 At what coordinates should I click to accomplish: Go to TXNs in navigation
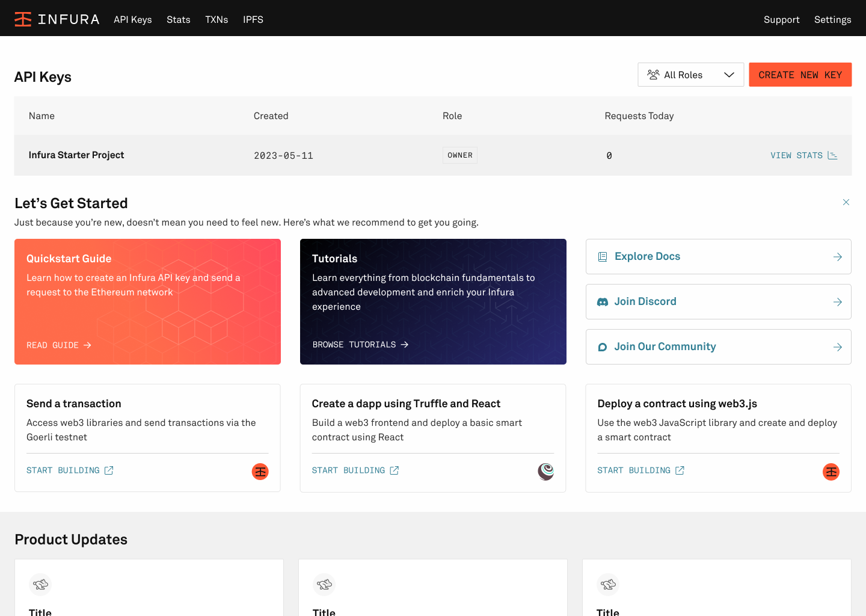tap(216, 19)
